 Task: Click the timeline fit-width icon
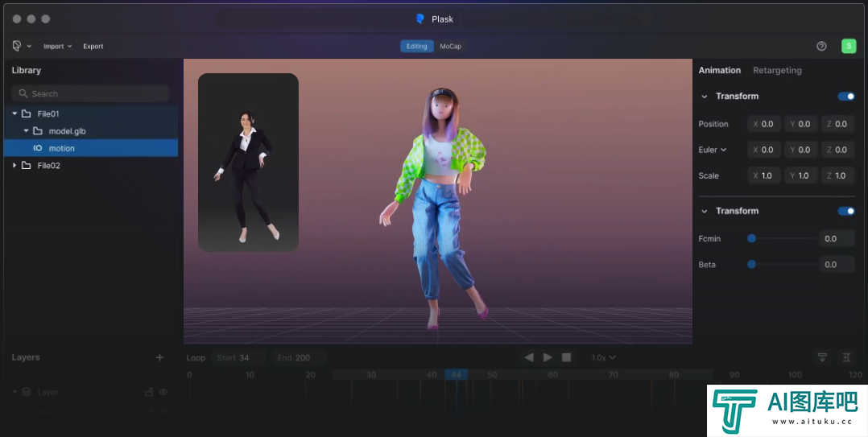(x=846, y=357)
